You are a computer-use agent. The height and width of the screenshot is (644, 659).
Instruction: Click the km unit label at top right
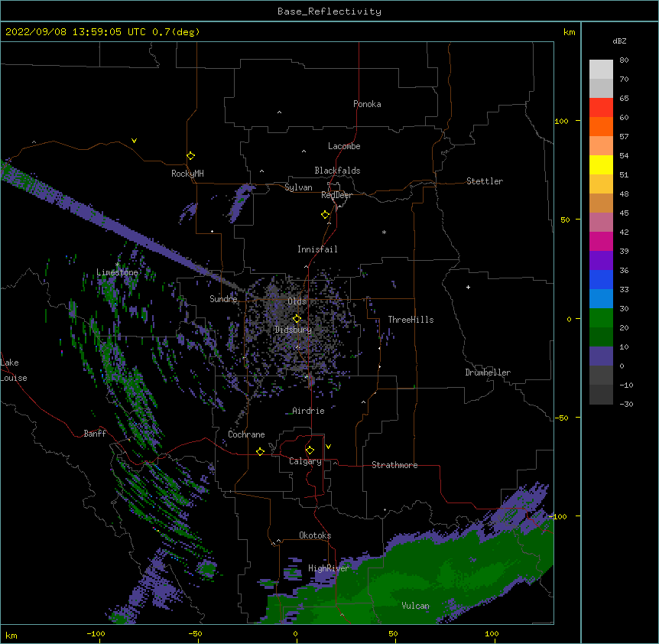(570, 32)
